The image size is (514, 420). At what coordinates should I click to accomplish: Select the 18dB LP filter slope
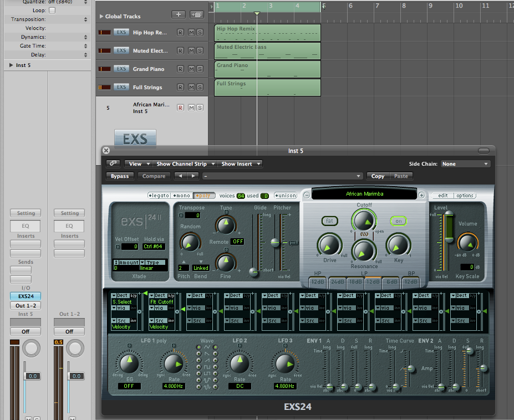tap(355, 281)
